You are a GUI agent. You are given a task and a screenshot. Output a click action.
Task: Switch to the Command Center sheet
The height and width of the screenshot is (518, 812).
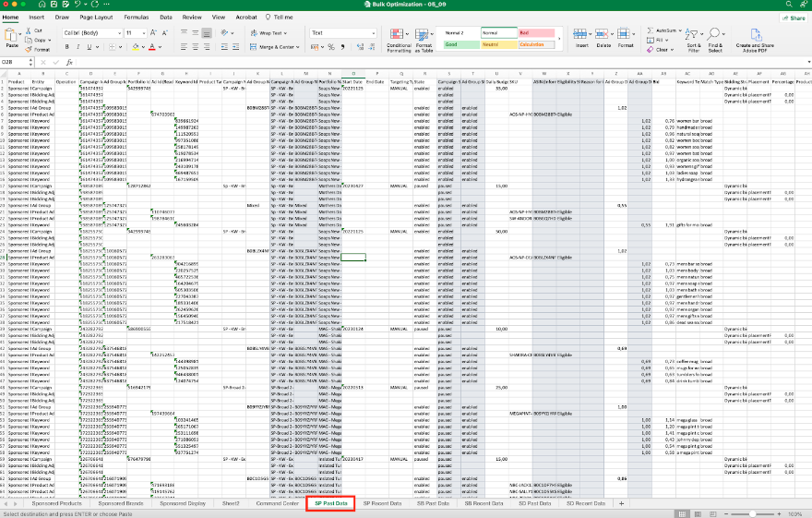277,503
